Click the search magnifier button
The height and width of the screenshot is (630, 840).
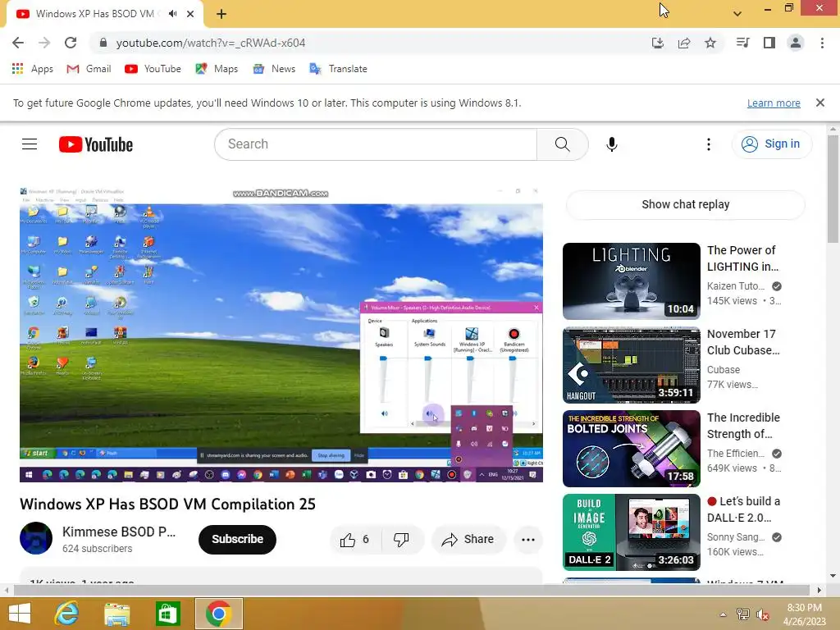tap(562, 144)
